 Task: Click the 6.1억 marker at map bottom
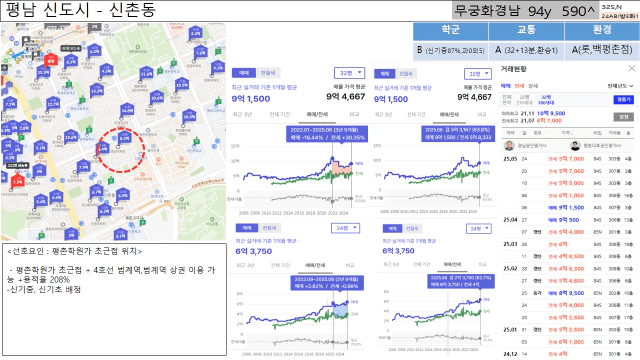point(120,235)
